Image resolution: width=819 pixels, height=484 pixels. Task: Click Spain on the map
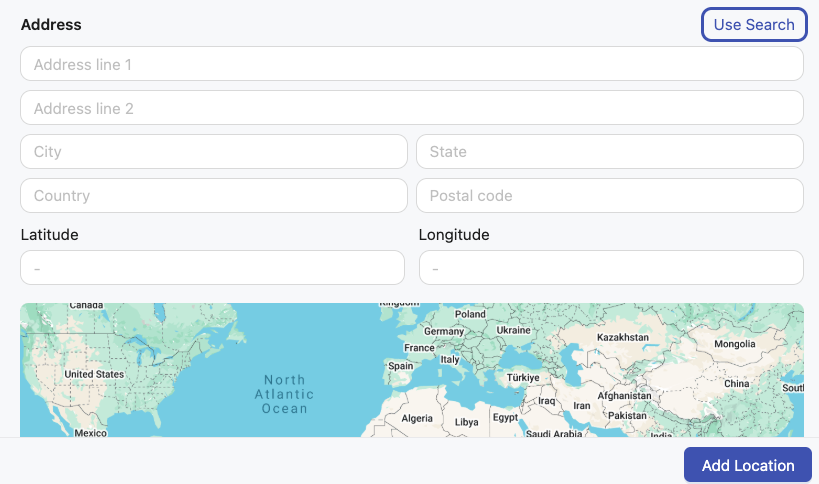coord(401,366)
